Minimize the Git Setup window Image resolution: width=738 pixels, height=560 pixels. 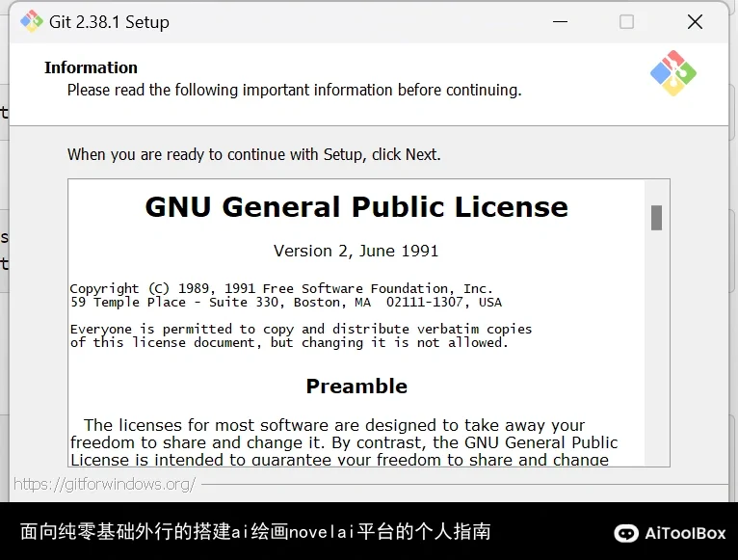[x=560, y=21]
